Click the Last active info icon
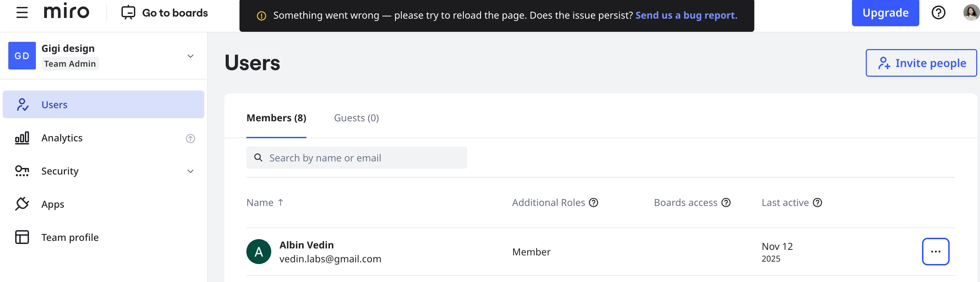The width and height of the screenshot is (980, 282). coord(817,203)
